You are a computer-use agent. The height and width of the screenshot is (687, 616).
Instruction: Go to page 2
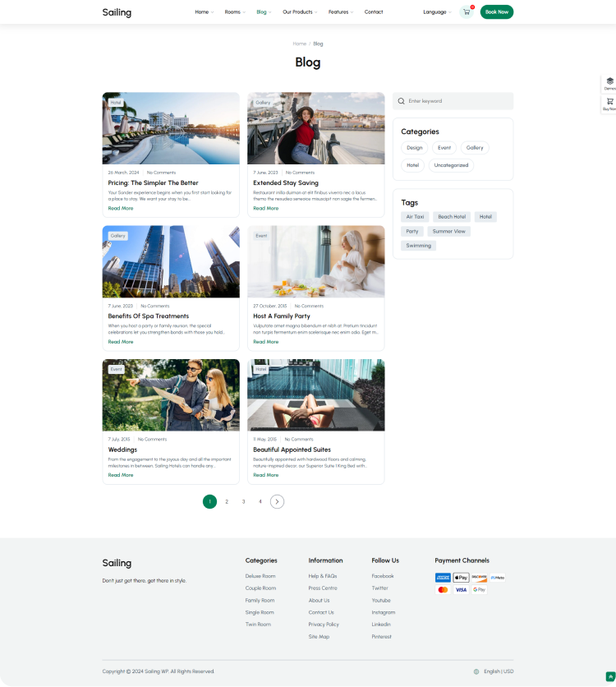pos(227,501)
